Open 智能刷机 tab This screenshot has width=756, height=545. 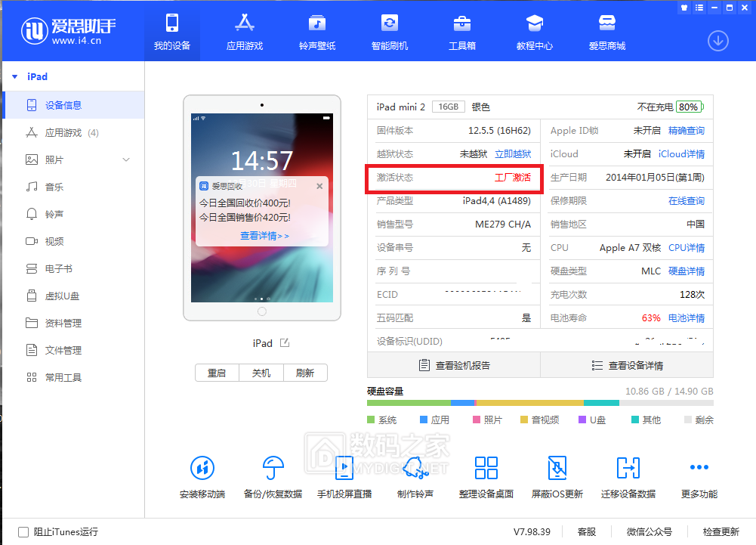coord(389,32)
